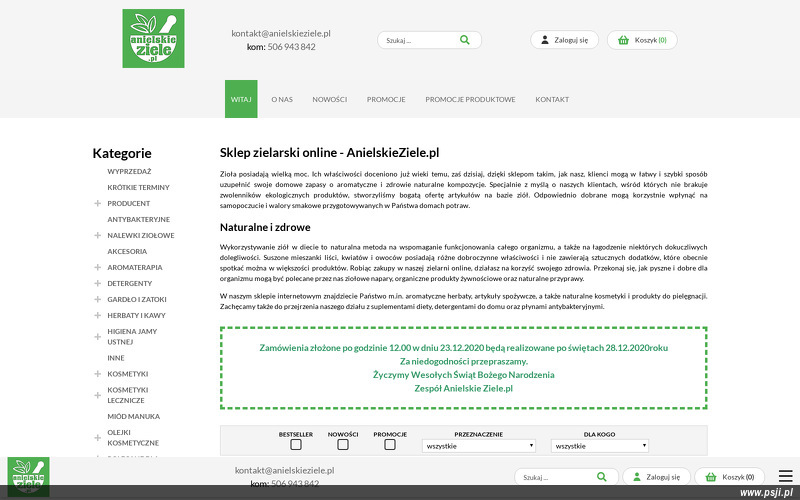Click the green user icon in bottom bar

(x=637, y=477)
